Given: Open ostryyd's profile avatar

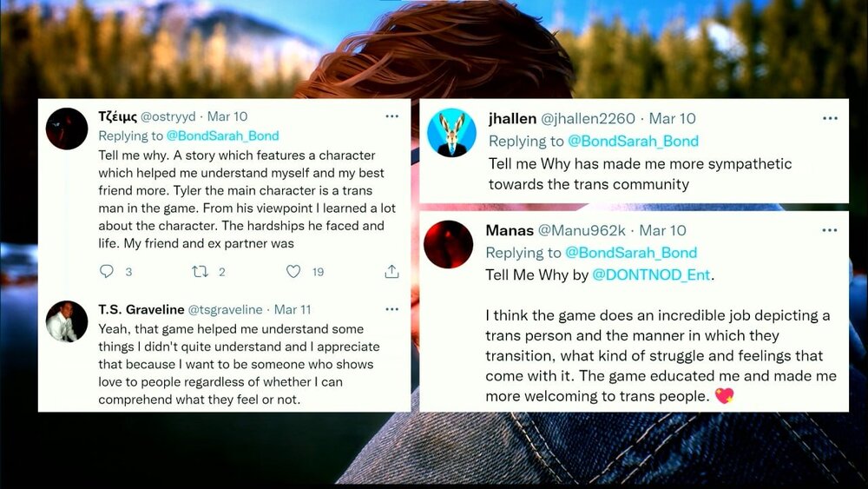Looking at the screenshot, I should click(67, 129).
